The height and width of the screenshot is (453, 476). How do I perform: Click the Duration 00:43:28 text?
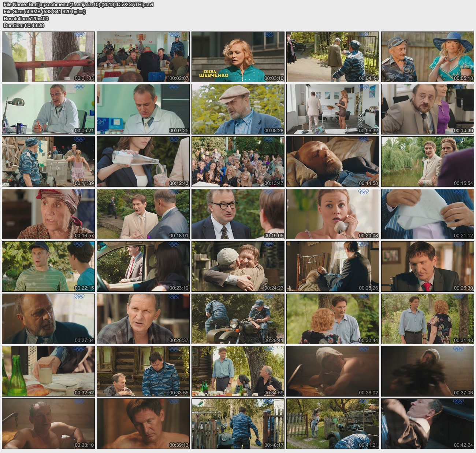(x=24, y=25)
